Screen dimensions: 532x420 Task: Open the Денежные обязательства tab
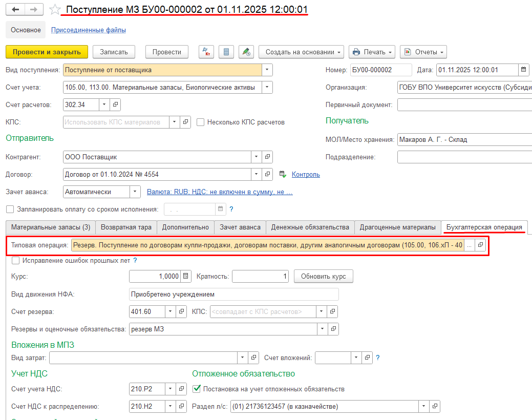click(x=310, y=227)
